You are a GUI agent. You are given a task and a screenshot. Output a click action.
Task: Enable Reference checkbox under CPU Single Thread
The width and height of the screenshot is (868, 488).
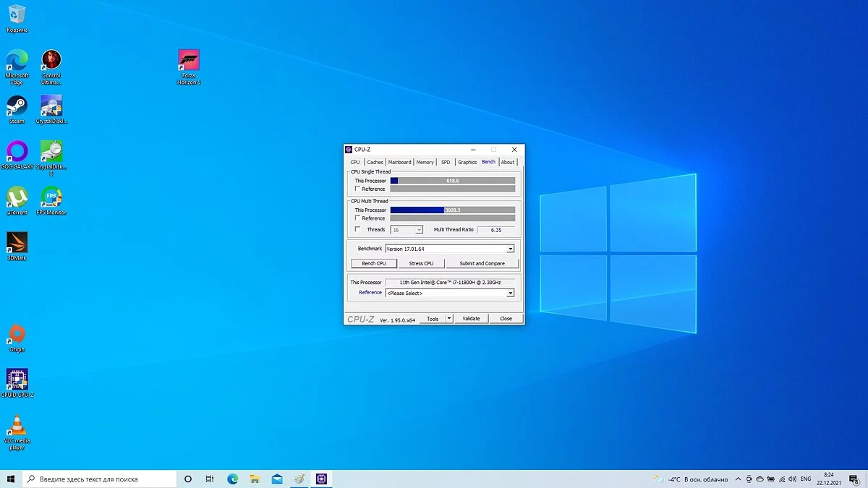[357, 189]
